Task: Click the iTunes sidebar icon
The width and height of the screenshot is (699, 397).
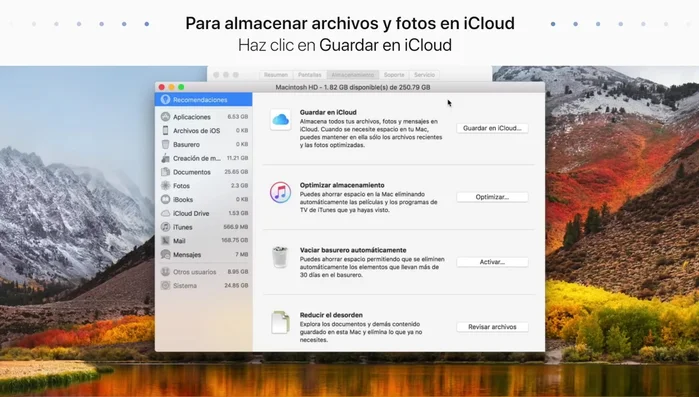Action: click(165, 227)
